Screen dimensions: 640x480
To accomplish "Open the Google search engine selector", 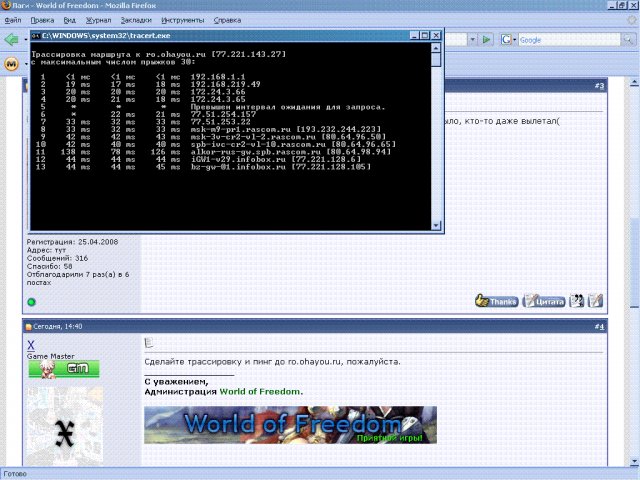I will 509,40.
